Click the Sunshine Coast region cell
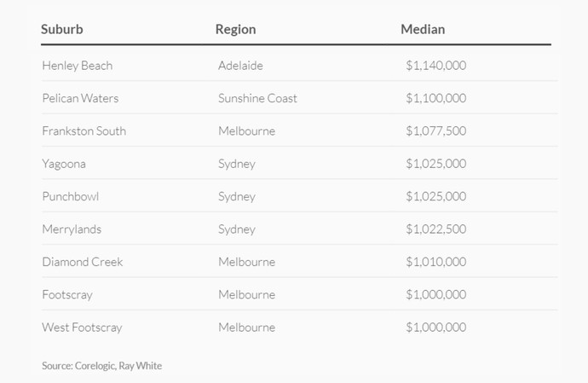The image size is (588, 383). 257,98
